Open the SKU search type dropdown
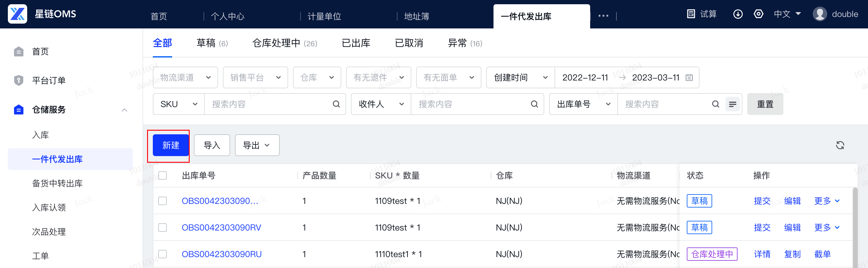This screenshot has height=268, width=868. tap(178, 104)
